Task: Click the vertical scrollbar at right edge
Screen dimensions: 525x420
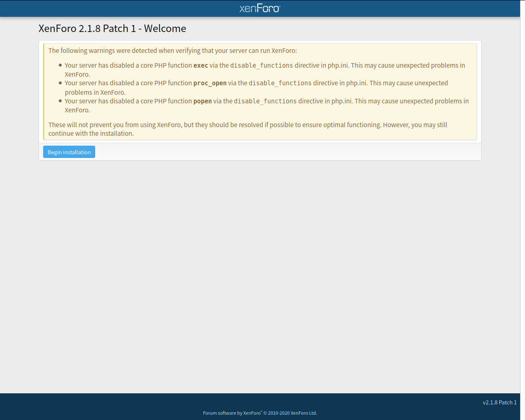Action: pos(523,210)
